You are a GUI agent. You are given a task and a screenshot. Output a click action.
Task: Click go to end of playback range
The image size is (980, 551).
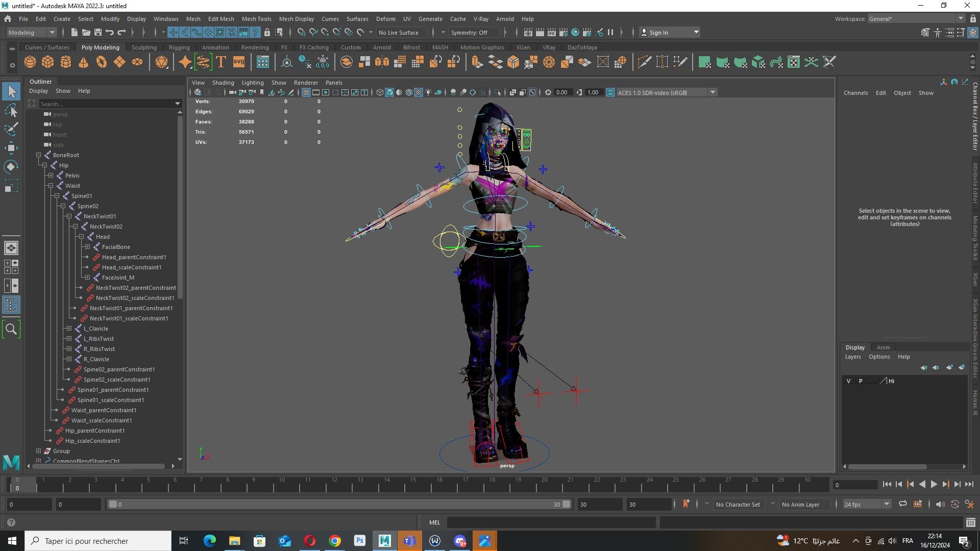[x=969, y=485]
